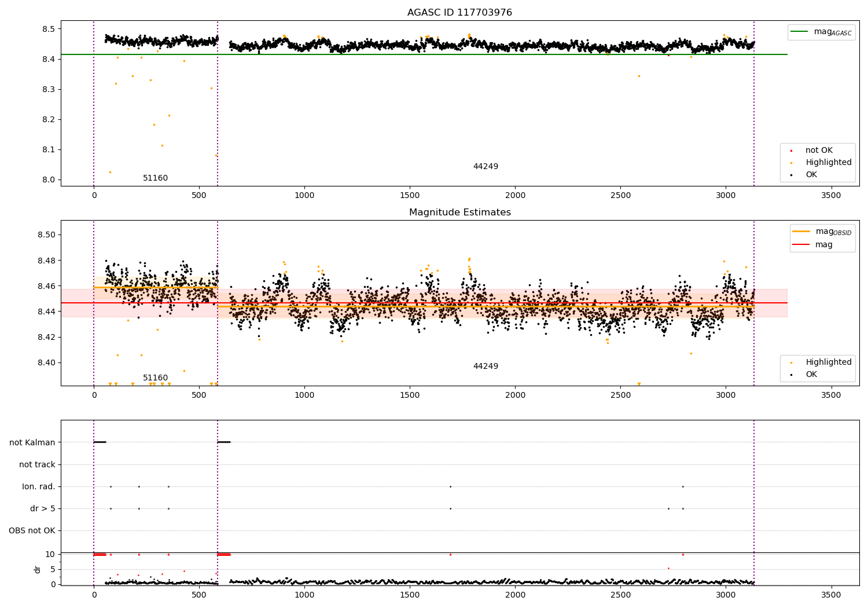Click the 0 x-axis tick under bottom plot

pos(94,595)
